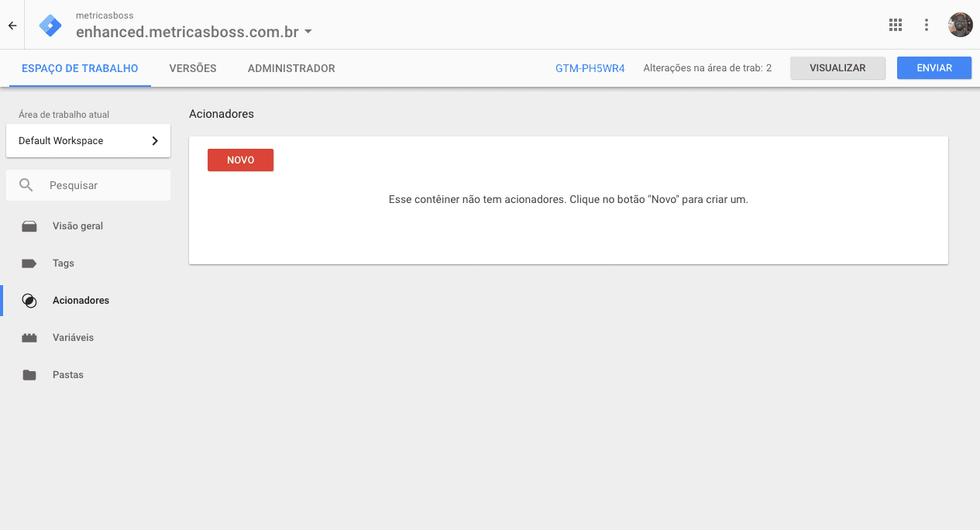The image size is (980, 530).
Task: Click inside the Pesquisar search field
Action: pyautogui.click(x=93, y=185)
